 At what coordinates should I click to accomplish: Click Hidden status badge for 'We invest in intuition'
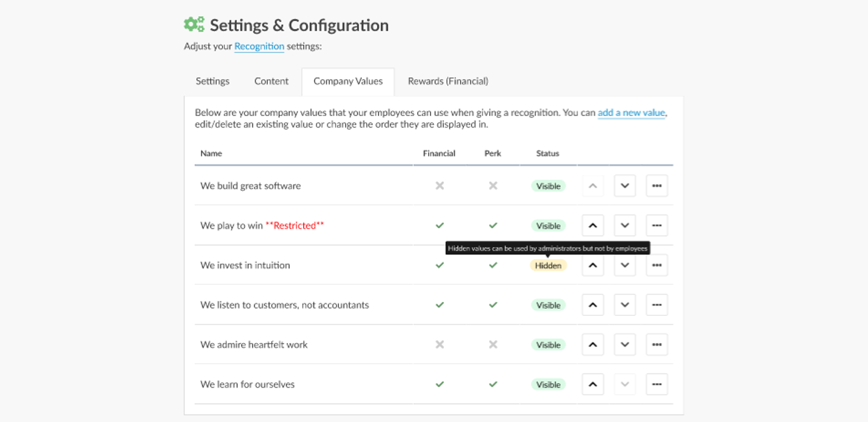548,266
